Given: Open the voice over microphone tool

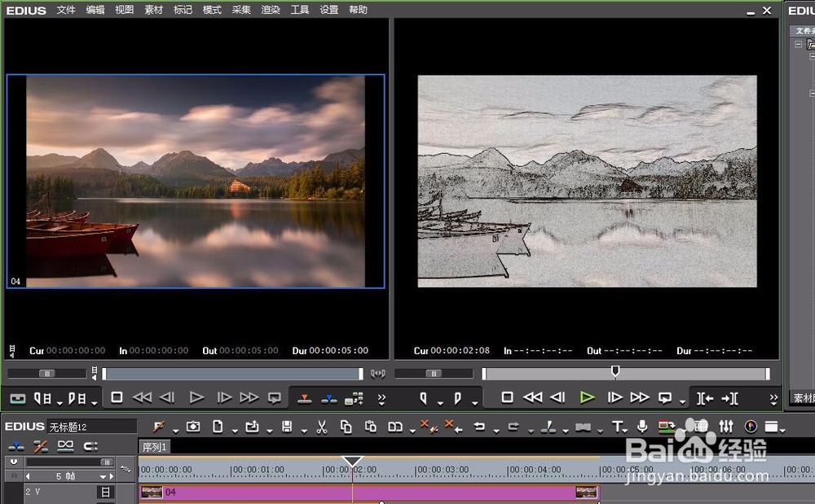Looking at the screenshot, I should 642,426.
